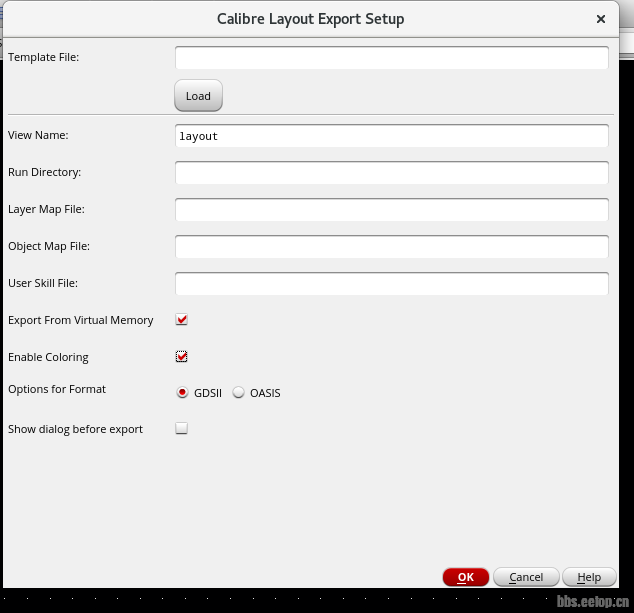Click the Export From Virtual Memory label
This screenshot has height=613, width=634.
[80, 320]
